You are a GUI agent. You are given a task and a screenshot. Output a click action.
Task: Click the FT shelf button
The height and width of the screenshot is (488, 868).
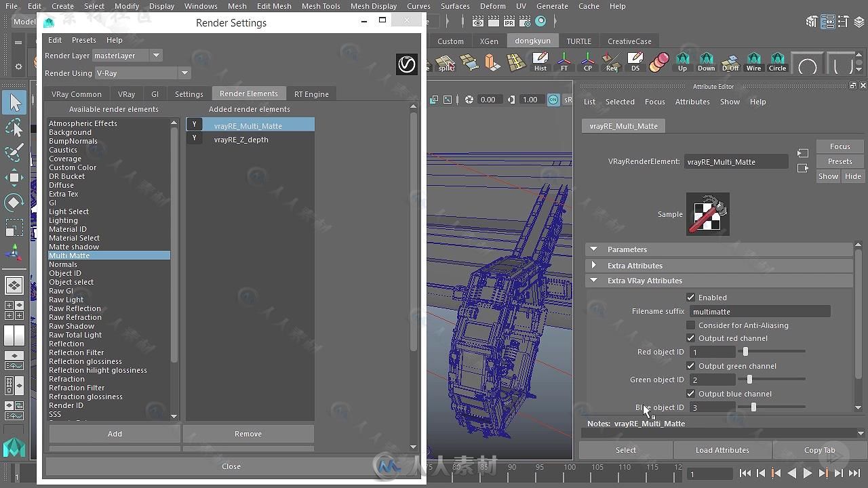564,62
